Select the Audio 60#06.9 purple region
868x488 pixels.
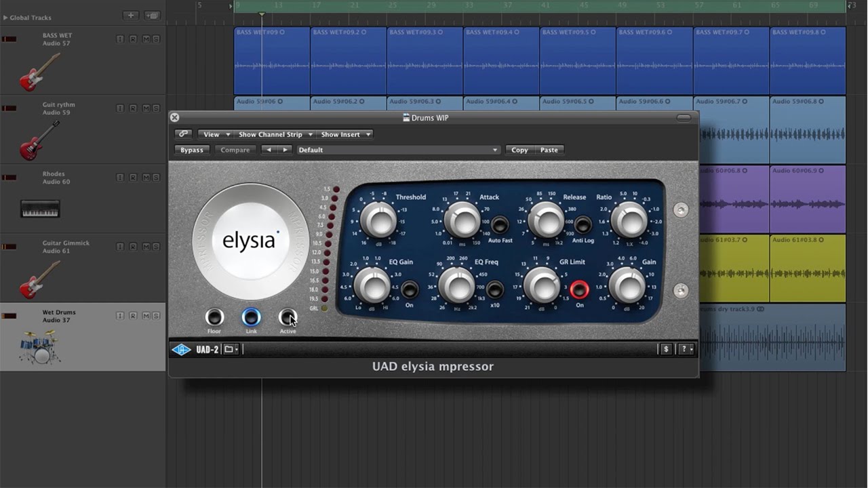click(x=808, y=199)
